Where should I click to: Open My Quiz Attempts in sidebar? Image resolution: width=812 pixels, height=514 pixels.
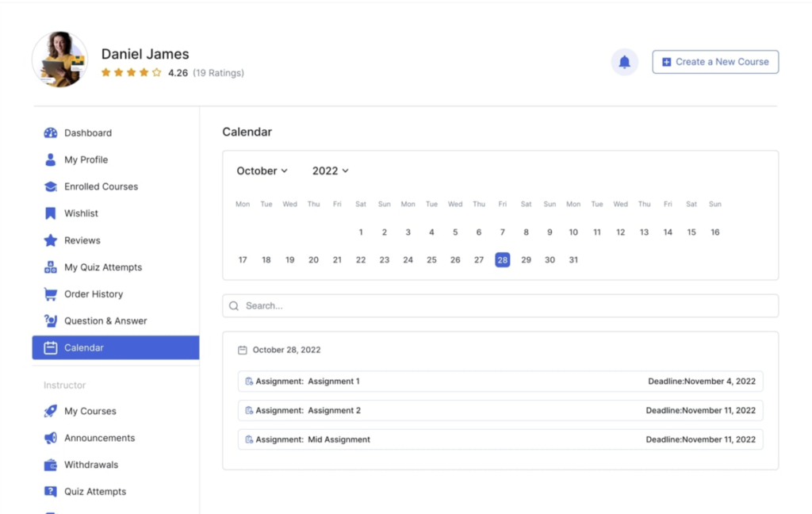click(103, 267)
